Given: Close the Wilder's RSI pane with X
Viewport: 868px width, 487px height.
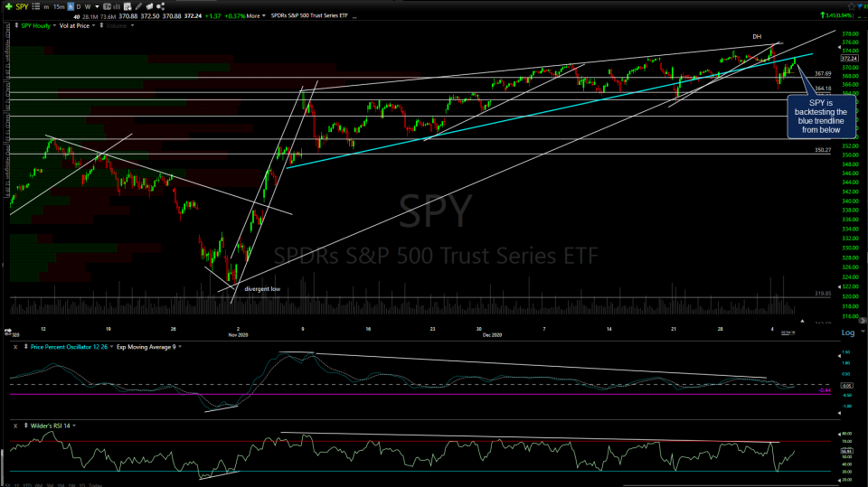Looking at the screenshot, I should tap(15, 426).
